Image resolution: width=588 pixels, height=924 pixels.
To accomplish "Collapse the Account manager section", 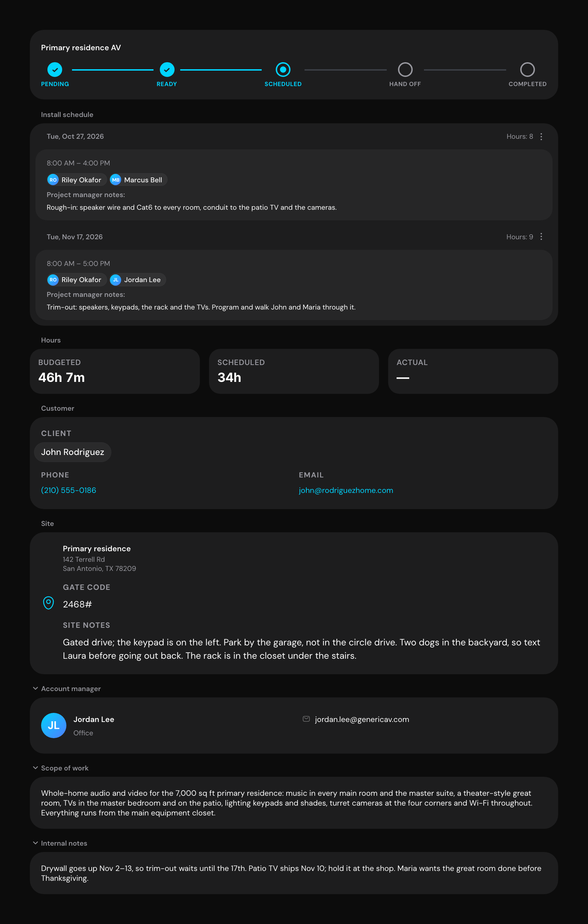I will pos(35,688).
